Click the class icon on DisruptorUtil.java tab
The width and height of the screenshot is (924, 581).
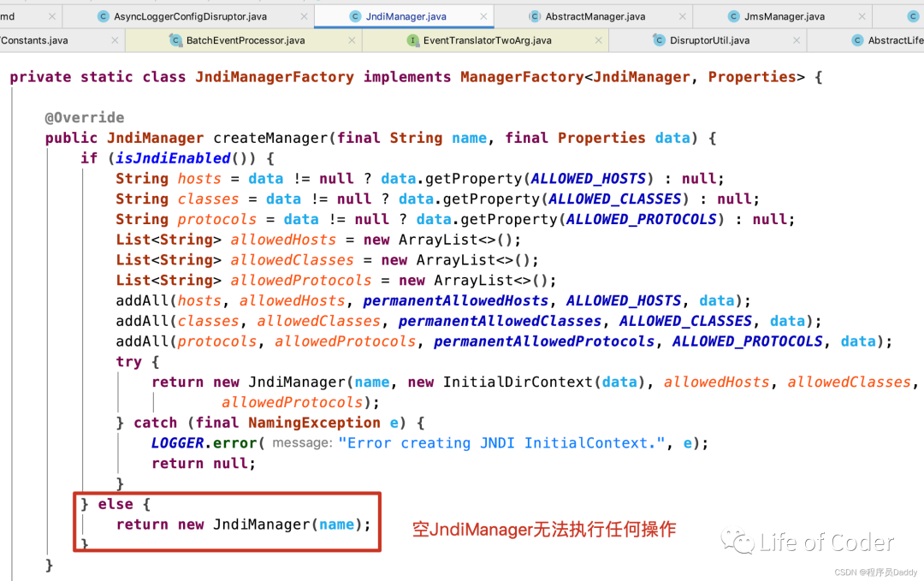coord(659,40)
